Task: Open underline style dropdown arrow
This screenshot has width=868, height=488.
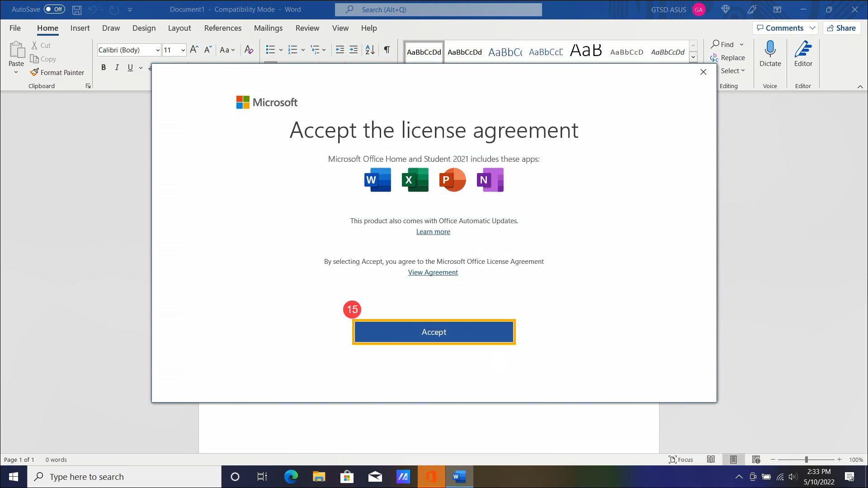Action: [x=141, y=68]
